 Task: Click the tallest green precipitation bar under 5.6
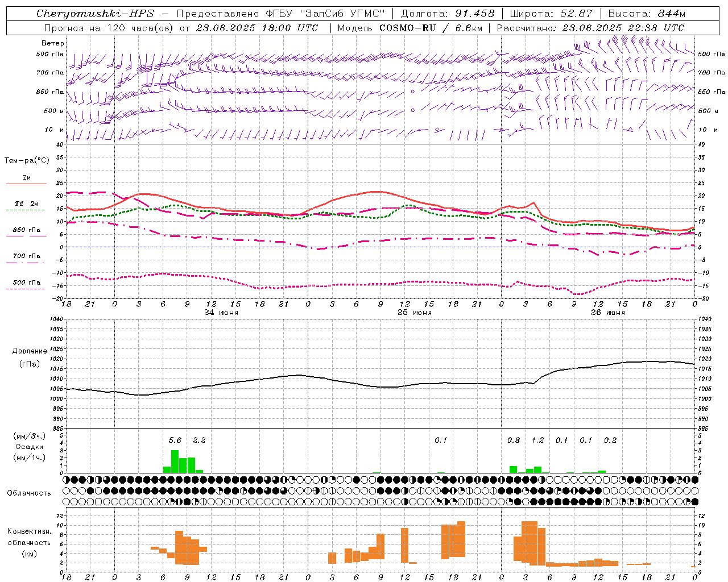point(175,462)
